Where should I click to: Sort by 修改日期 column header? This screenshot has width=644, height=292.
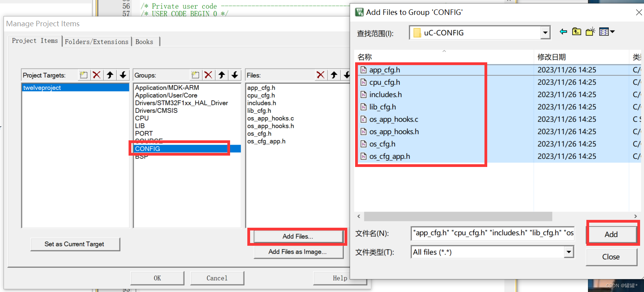(581, 57)
